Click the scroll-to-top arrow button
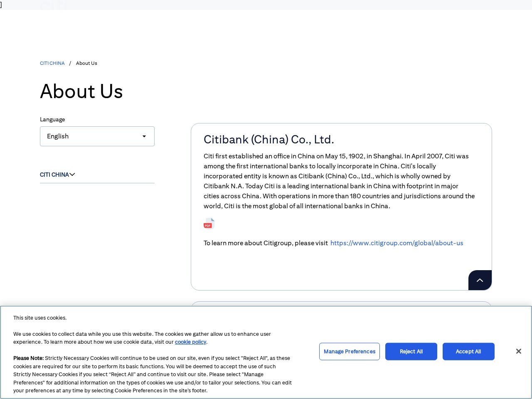 [x=480, y=280]
